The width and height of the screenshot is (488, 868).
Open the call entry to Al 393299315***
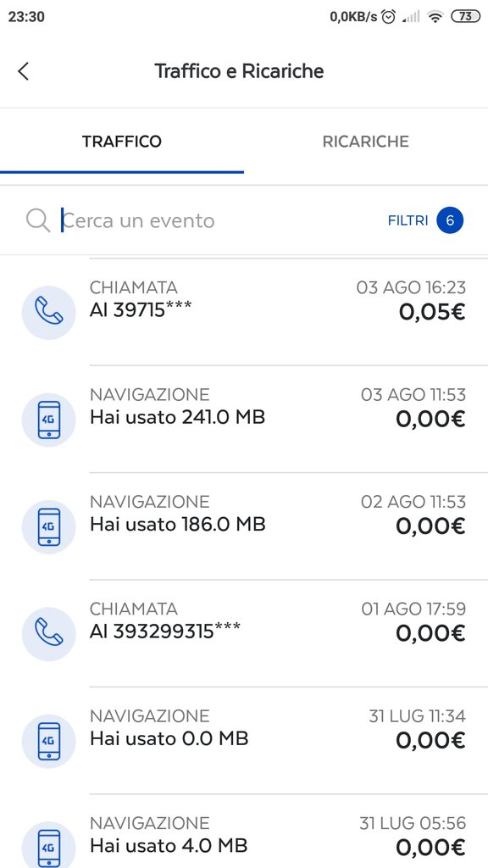point(244,634)
